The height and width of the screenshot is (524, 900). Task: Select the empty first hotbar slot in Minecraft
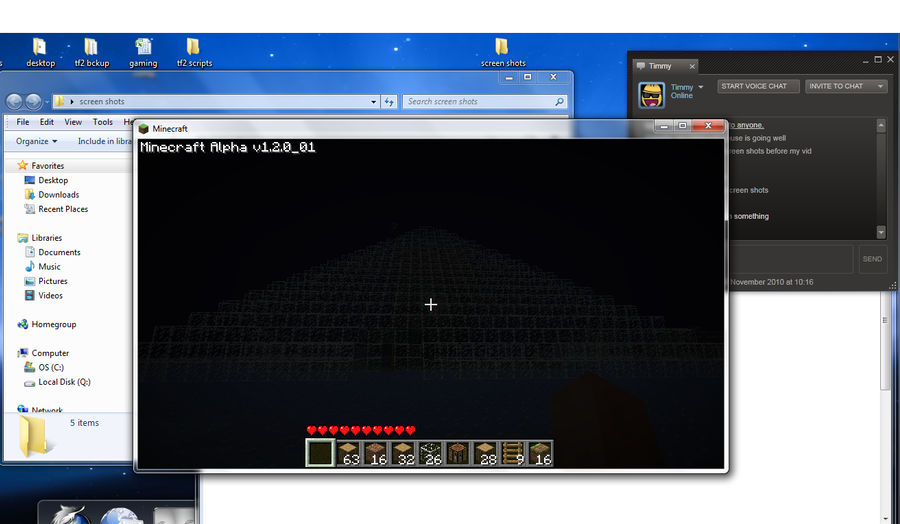click(x=320, y=453)
